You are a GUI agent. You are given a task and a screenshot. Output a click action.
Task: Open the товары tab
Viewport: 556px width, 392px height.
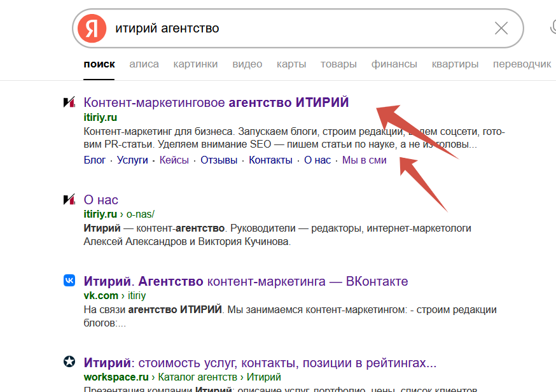pos(338,64)
